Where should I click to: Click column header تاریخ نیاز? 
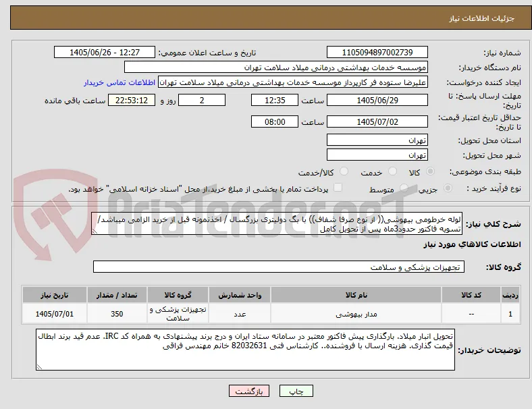pyautogui.click(x=54, y=295)
